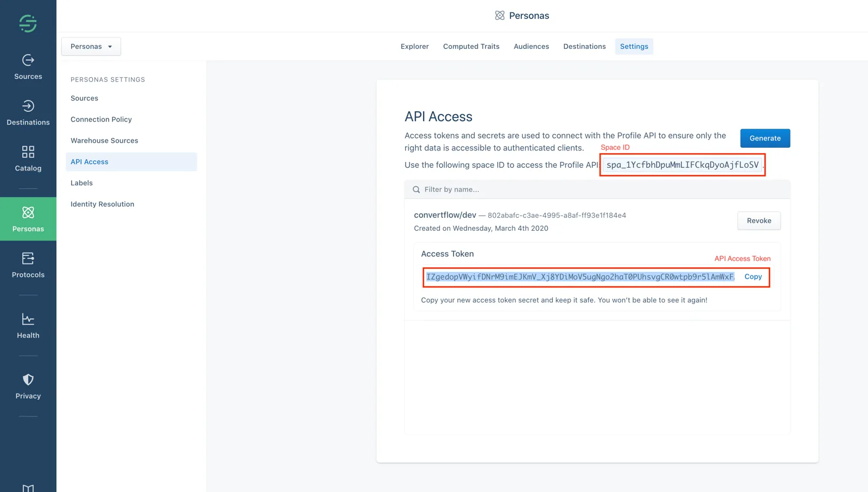Click the Segment logo icon

[28, 23]
